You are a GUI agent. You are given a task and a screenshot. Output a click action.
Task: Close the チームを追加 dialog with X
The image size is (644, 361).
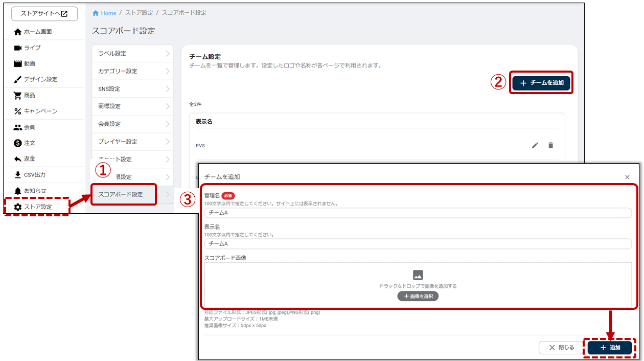pyautogui.click(x=627, y=177)
